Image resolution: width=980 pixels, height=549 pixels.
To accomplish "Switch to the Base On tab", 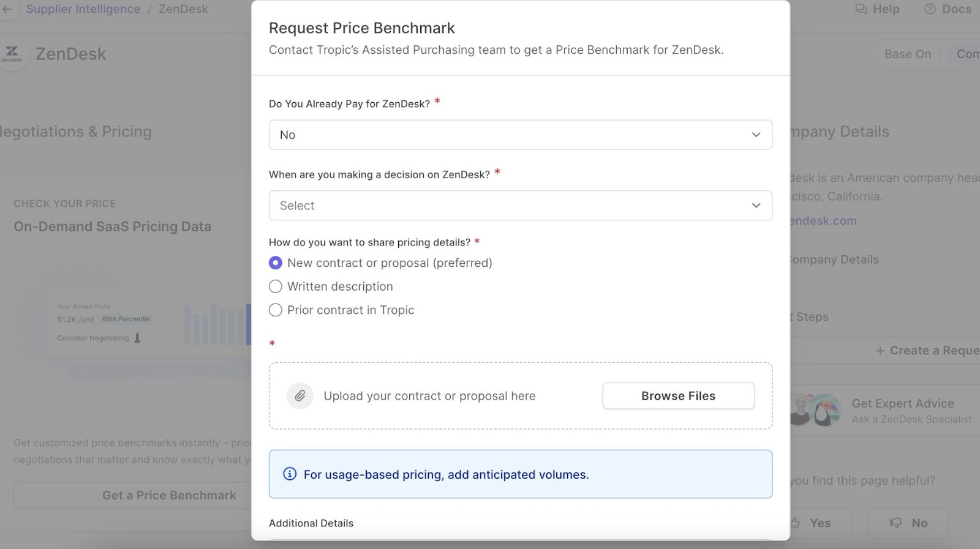I will pyautogui.click(x=908, y=54).
